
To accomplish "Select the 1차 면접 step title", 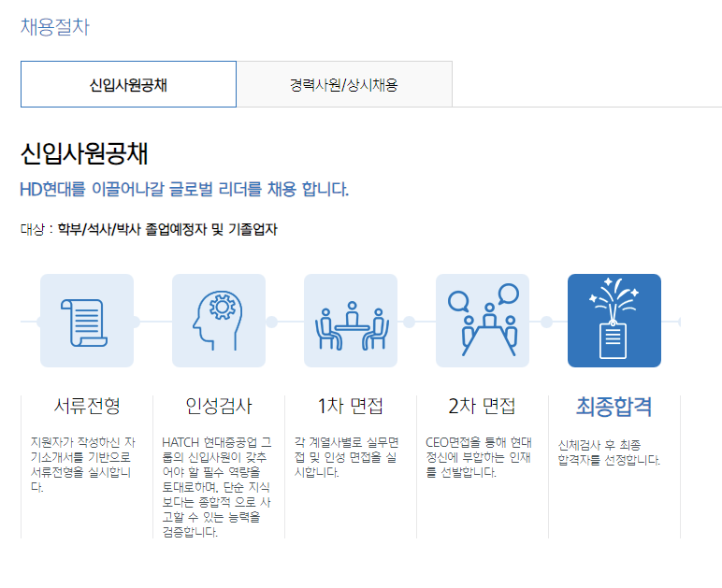I will (351, 407).
